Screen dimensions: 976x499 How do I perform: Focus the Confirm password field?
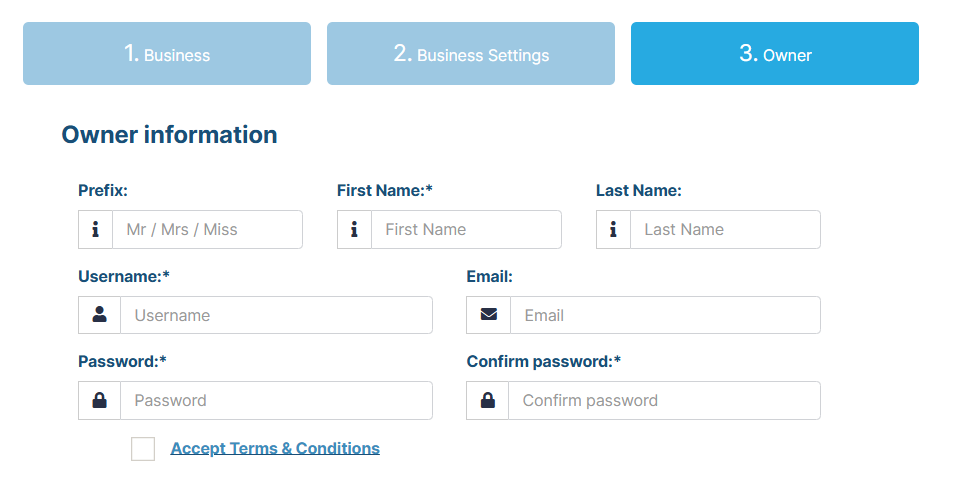[x=665, y=401]
